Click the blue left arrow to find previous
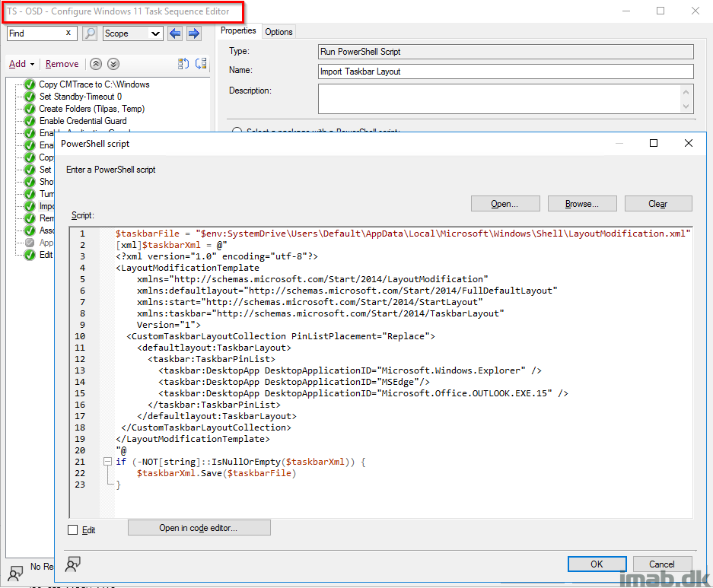Screen dimensions: 713x588 [175, 33]
